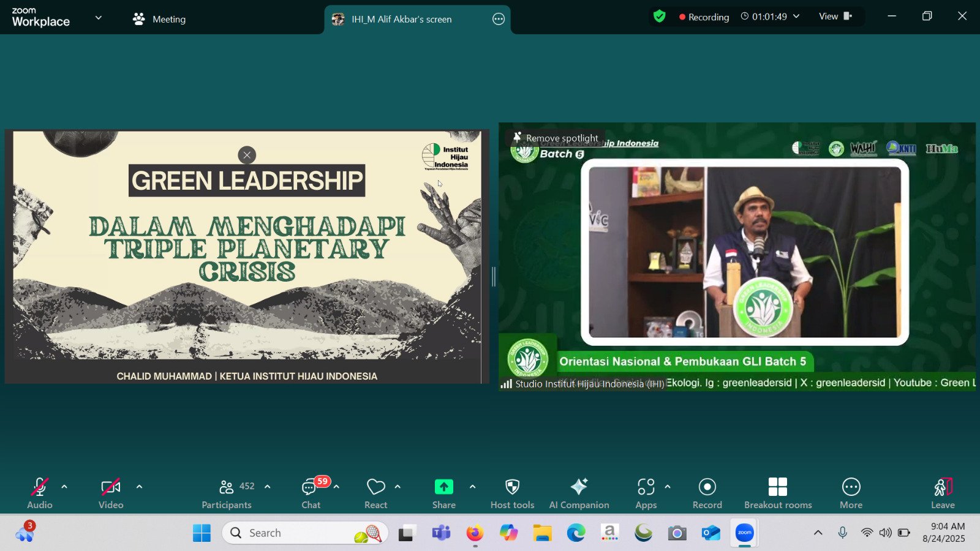Turn on camera with Video button
The width and height of the screenshot is (980, 551).
click(111, 493)
